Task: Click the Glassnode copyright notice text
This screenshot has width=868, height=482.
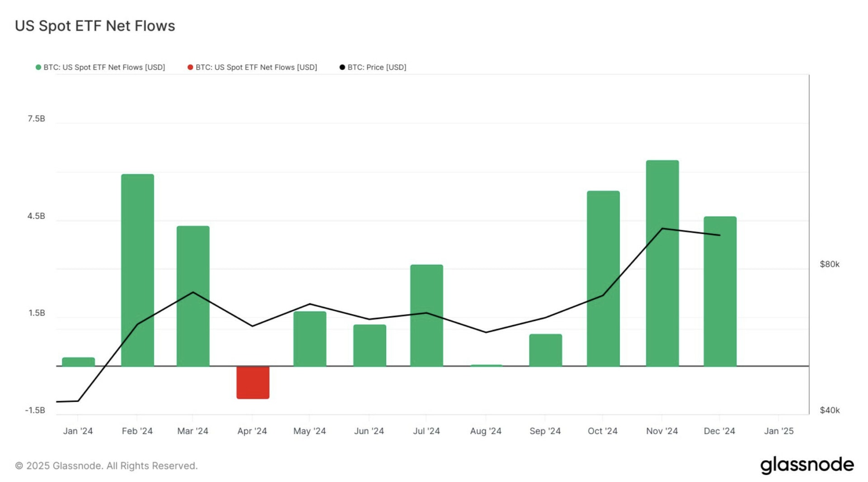Action: pos(106,466)
